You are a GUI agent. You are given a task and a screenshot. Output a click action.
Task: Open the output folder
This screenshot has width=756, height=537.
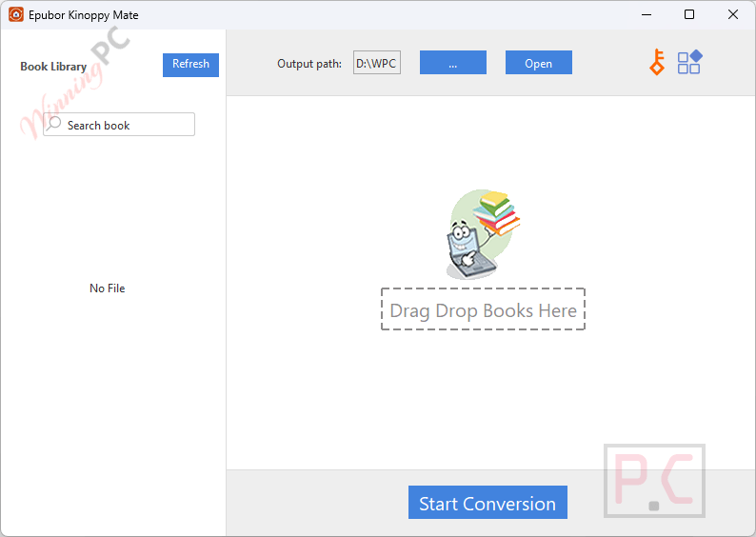[x=539, y=63]
